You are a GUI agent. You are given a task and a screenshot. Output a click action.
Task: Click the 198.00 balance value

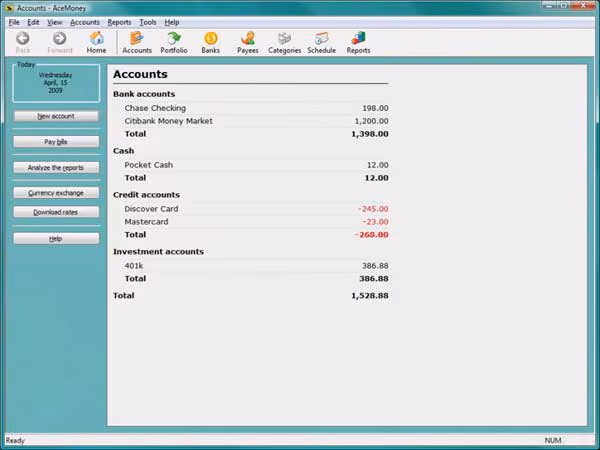point(375,108)
